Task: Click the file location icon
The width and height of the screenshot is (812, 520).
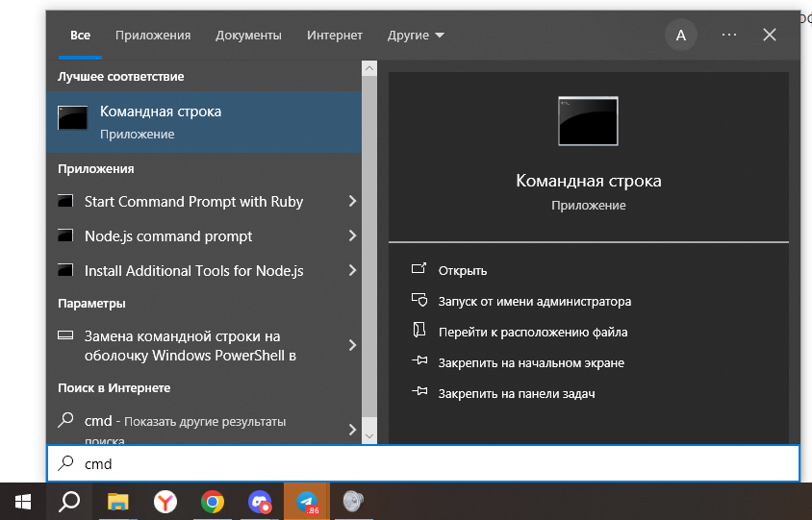Action: (419, 330)
